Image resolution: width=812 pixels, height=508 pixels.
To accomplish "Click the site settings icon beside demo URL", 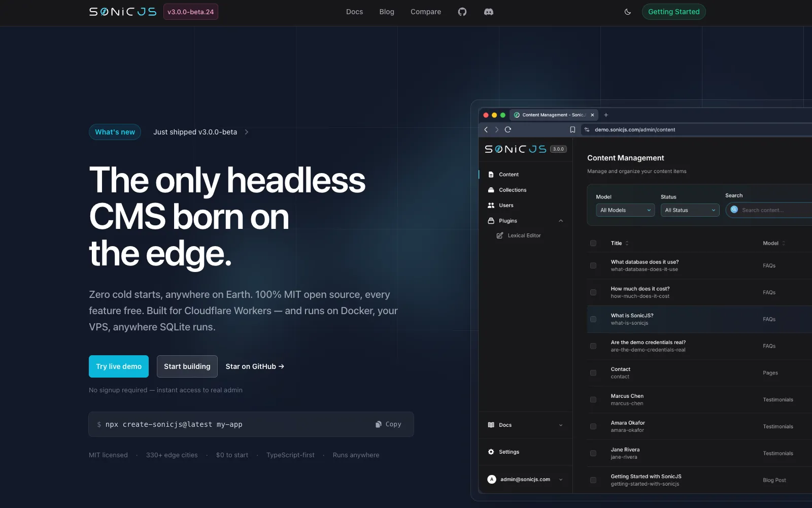I will point(587,129).
